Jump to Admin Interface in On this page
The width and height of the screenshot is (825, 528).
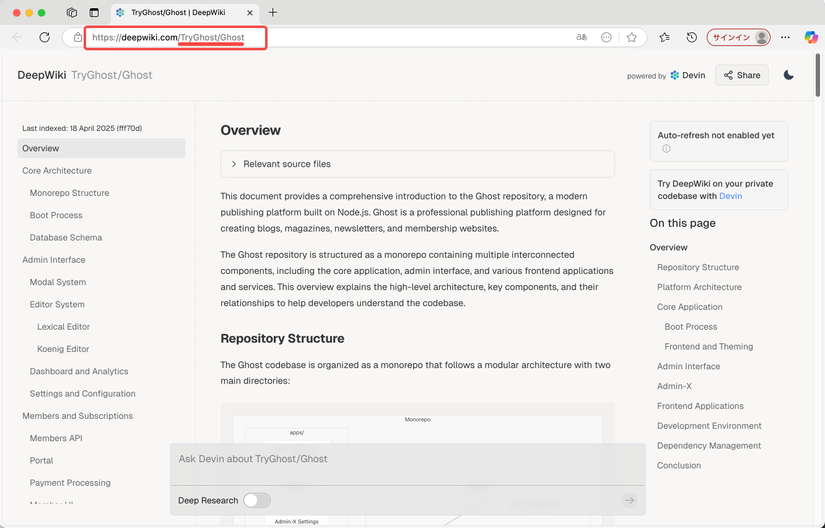(x=688, y=367)
